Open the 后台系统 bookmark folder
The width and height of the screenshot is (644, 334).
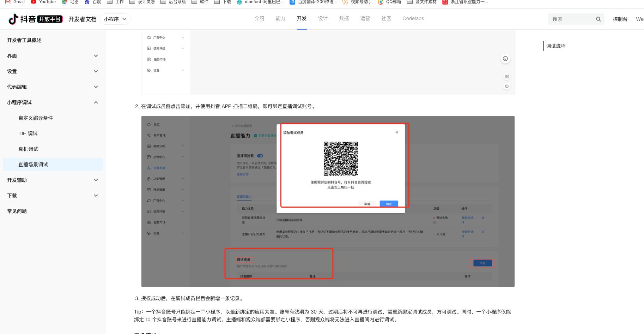click(173, 2)
